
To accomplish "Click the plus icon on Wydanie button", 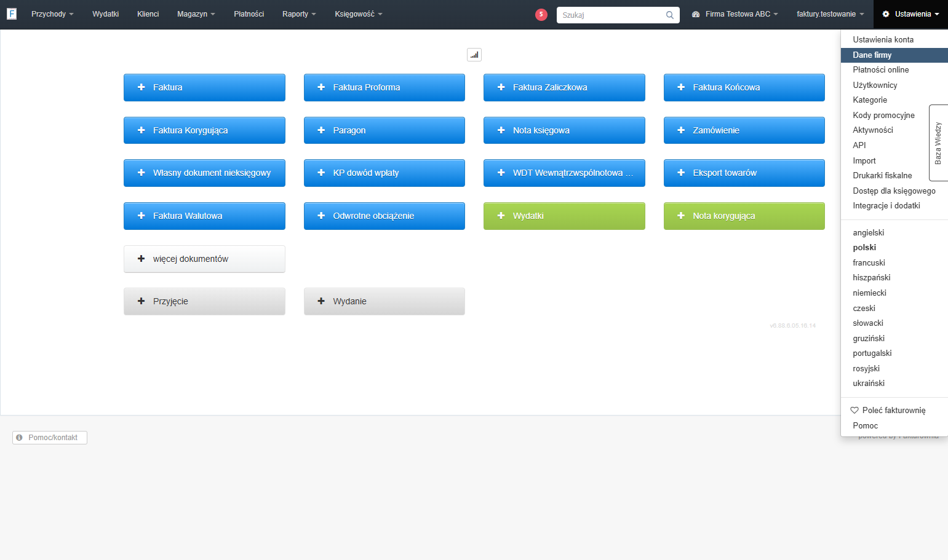I will coord(321,301).
